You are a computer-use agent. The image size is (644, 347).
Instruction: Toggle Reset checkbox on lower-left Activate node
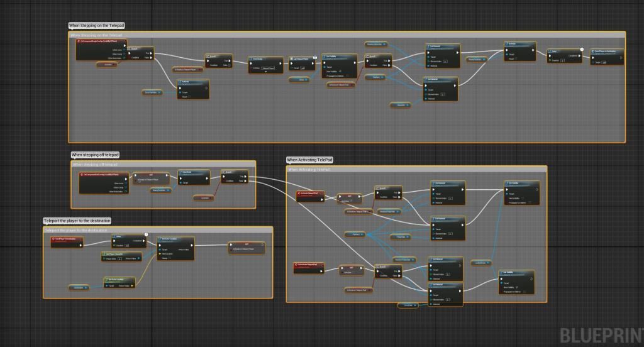click(x=189, y=97)
